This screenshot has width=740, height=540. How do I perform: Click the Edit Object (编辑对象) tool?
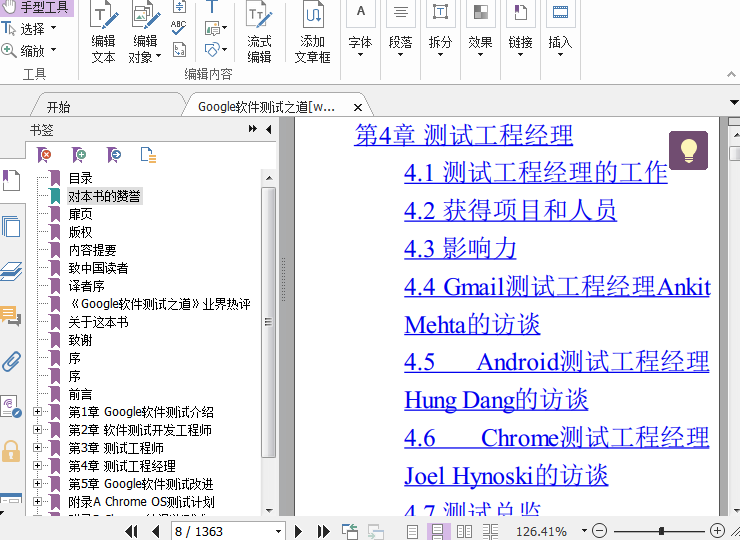coord(145,32)
